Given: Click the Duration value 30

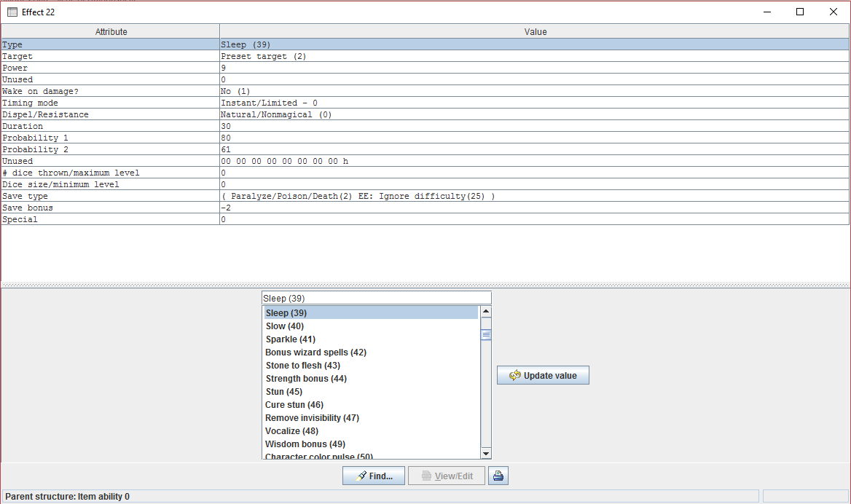Looking at the screenshot, I should 535,127.
